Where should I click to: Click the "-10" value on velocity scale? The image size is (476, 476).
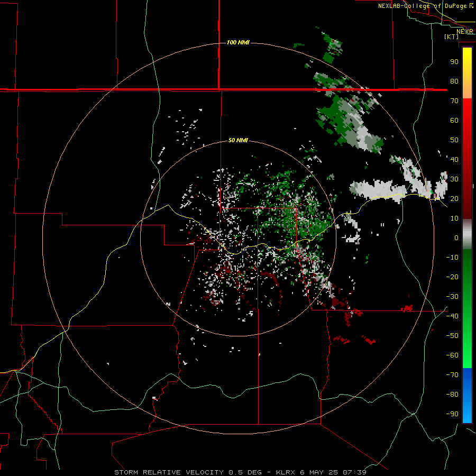[x=452, y=258]
